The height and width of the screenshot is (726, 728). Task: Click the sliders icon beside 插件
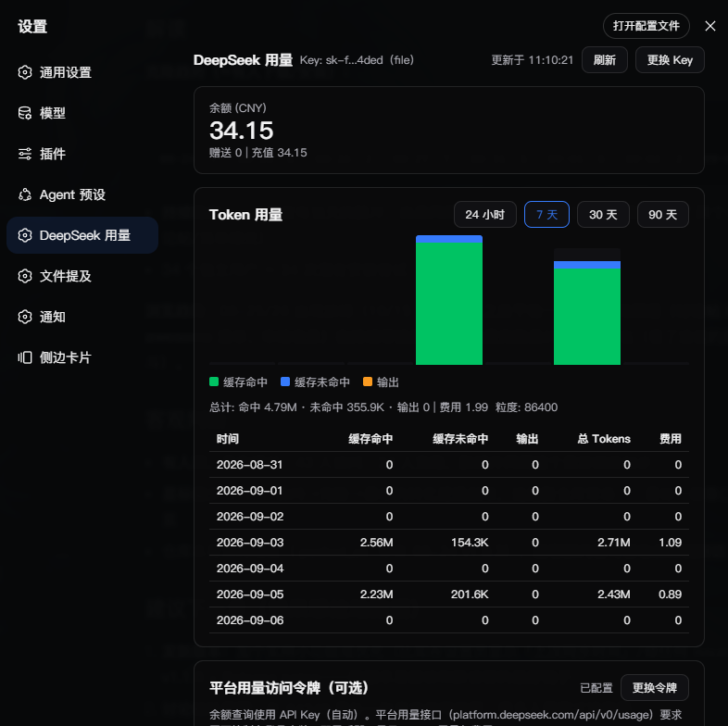(25, 154)
